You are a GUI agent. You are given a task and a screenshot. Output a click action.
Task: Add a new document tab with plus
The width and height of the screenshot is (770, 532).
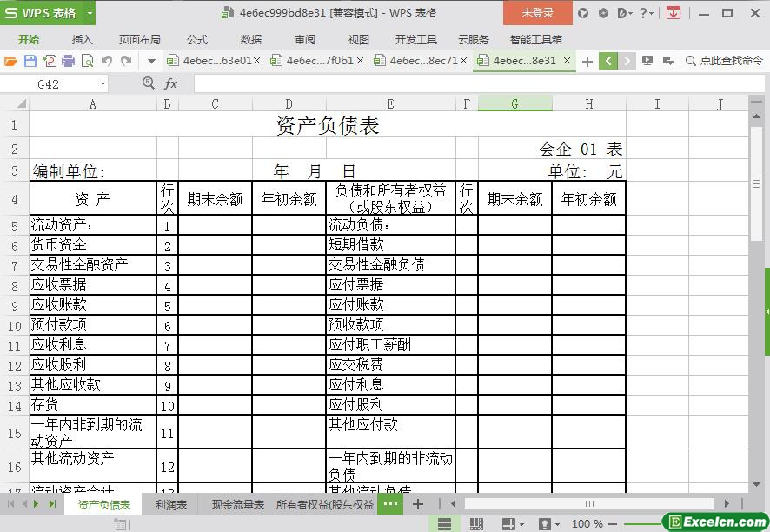click(587, 62)
